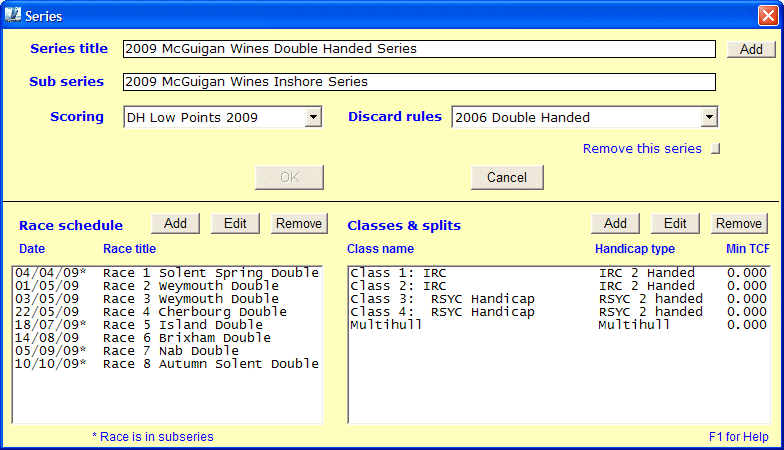Edit the Sub series input field
This screenshot has height=450, width=784.
pos(419,82)
